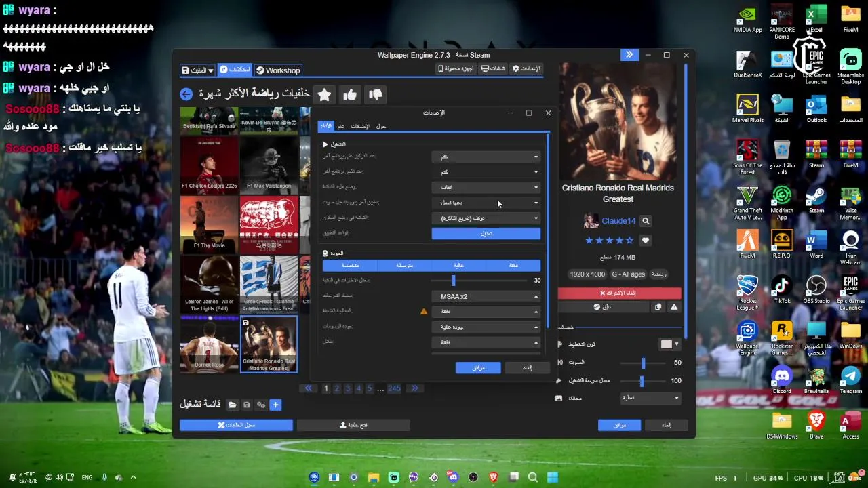Image resolution: width=868 pixels, height=488 pixels.
Task: Click the copy icon beside comment button
Action: click(658, 307)
